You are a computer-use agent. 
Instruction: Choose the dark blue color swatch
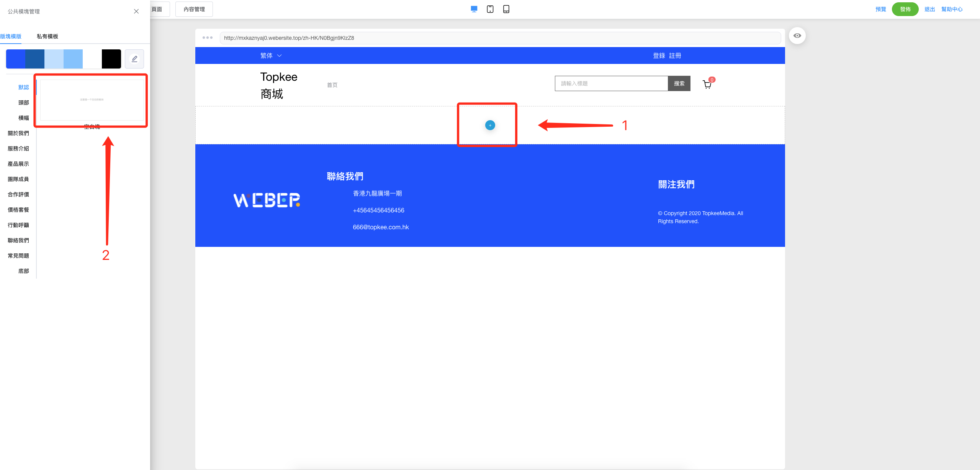click(35, 59)
